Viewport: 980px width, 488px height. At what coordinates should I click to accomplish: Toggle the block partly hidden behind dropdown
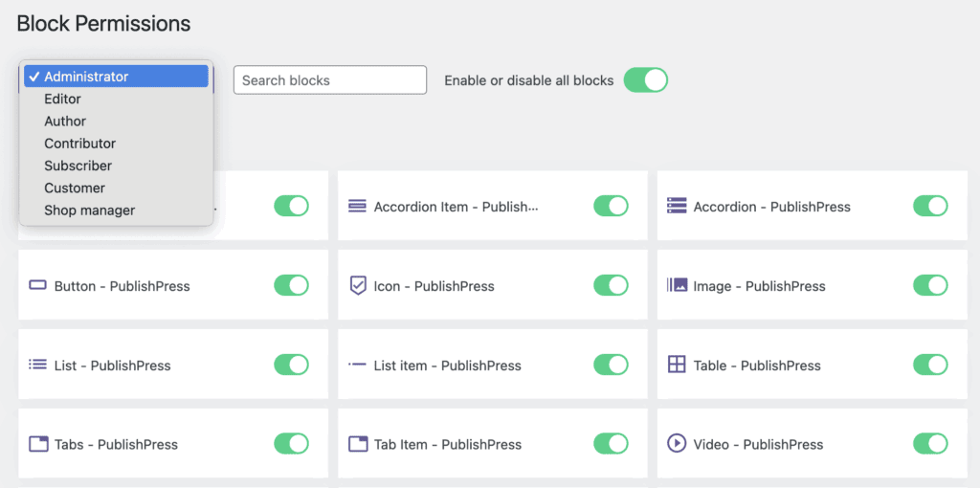pos(291,206)
